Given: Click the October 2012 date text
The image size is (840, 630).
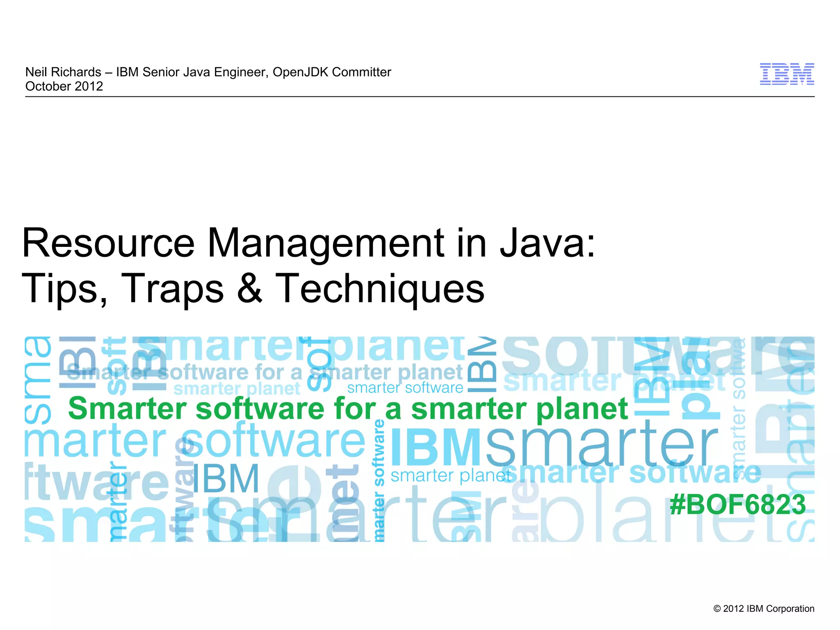Looking at the screenshot, I should click(x=64, y=87).
